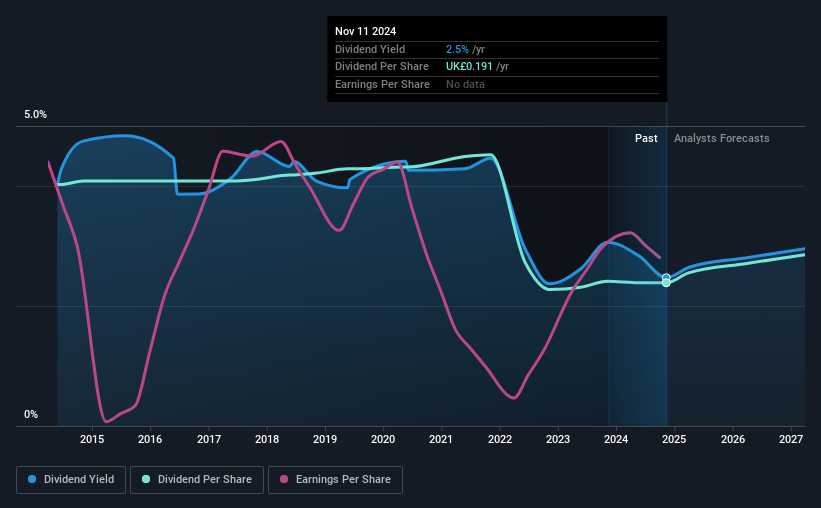Click the 2022 x-axis label
Image resolution: width=821 pixels, height=508 pixels.
click(x=500, y=439)
